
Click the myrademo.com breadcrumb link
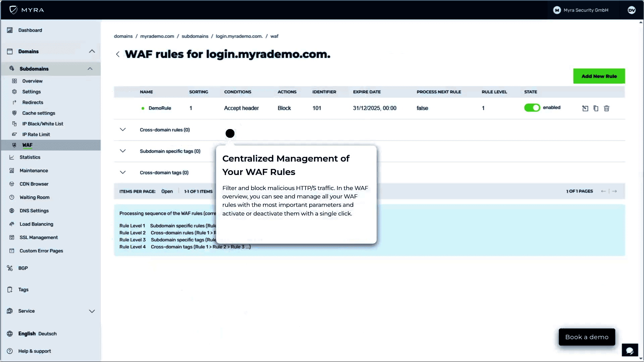pyautogui.click(x=157, y=36)
